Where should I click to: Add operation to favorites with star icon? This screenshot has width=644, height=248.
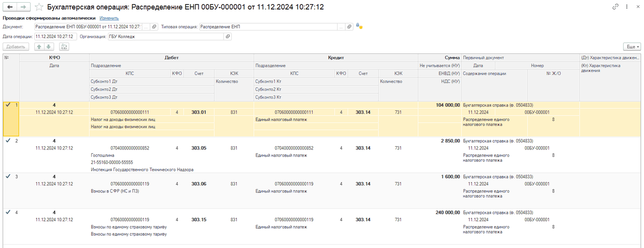tap(39, 7)
